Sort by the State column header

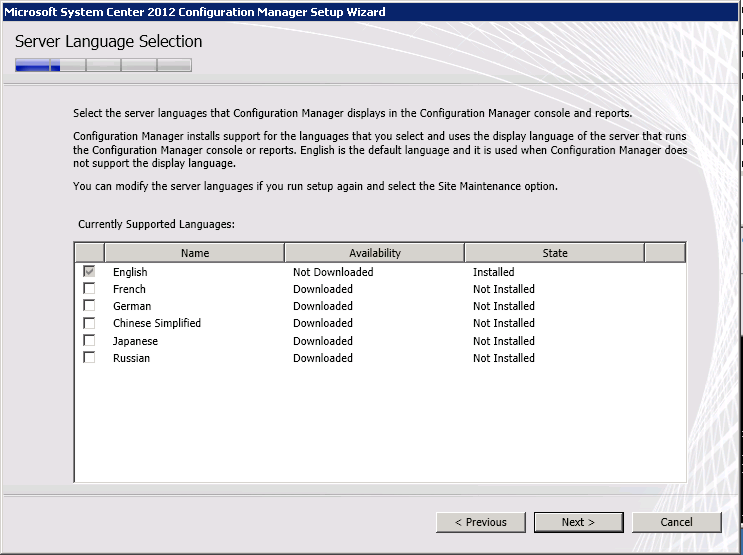[x=555, y=253]
